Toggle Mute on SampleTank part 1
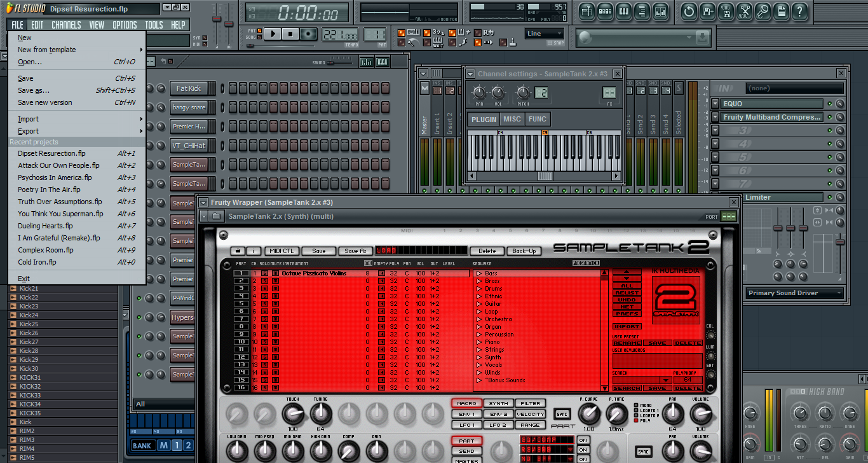This screenshot has width=868, height=463. [275, 273]
